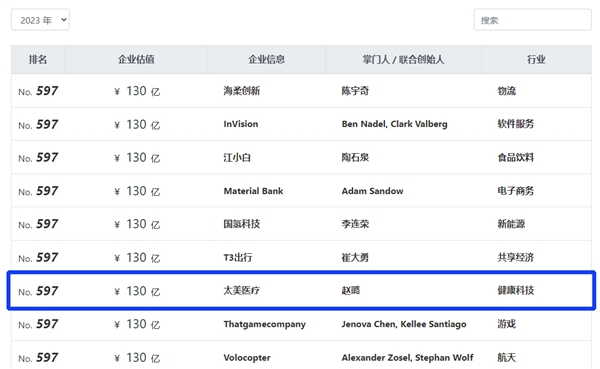Screen dimensions: 600x369
Task: Click the 健康科技 industry label
Action: pyautogui.click(x=515, y=291)
